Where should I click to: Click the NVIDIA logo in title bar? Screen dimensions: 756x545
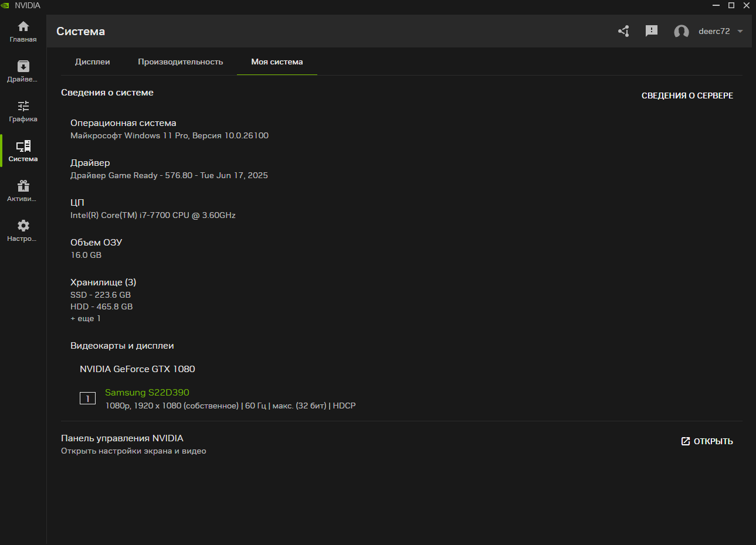coord(5,5)
